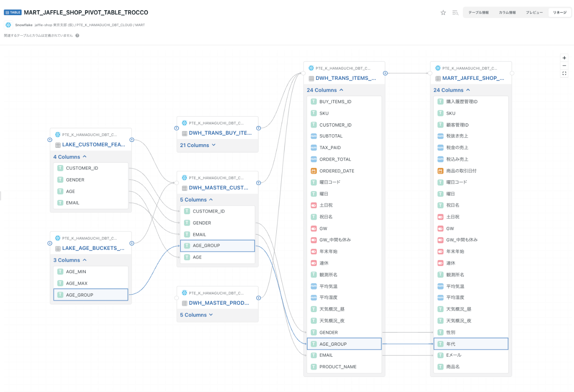
Task: Open DWH_MASTER_CUST table link
Action: [219, 188]
